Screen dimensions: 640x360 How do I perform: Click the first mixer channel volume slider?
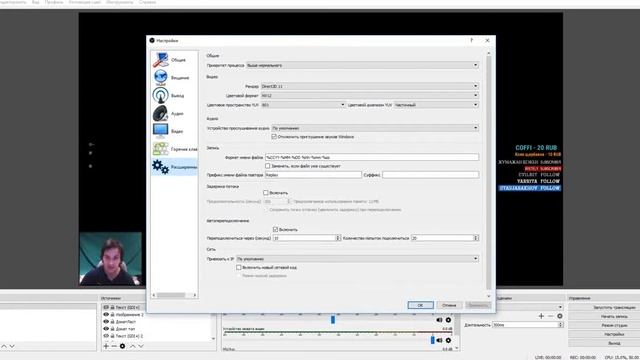(333, 320)
